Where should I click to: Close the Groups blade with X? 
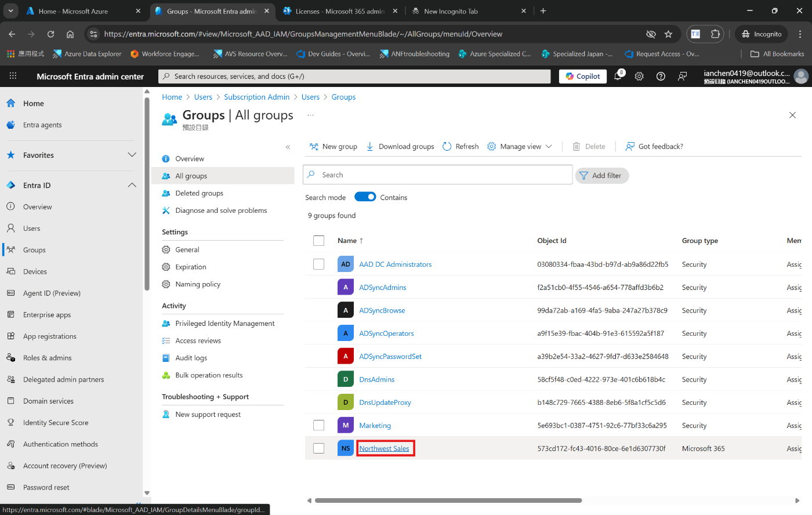(792, 115)
